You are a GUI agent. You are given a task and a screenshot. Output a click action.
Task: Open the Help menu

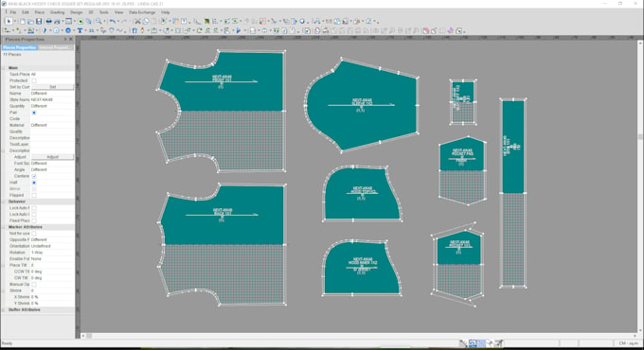165,12
